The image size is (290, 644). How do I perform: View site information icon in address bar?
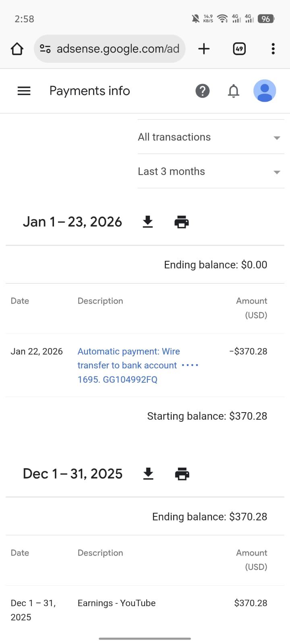[x=45, y=49]
